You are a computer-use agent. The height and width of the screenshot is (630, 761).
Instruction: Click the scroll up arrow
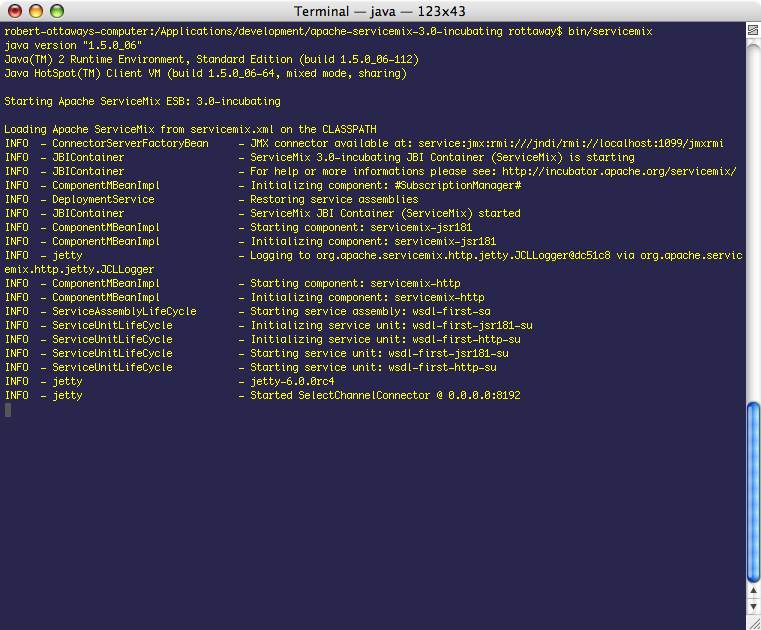pyautogui.click(x=752, y=589)
